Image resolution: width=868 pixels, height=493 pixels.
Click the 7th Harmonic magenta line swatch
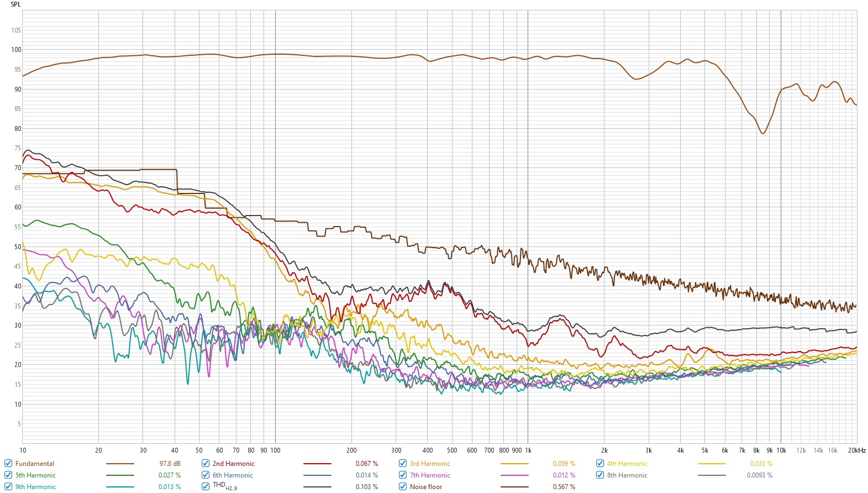click(x=514, y=475)
